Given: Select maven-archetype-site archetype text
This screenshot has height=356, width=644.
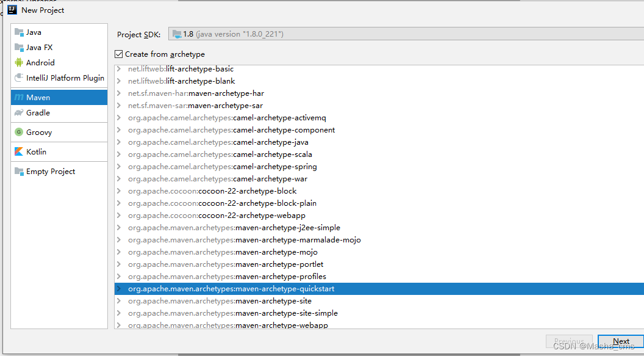Looking at the screenshot, I should pyautogui.click(x=220, y=301).
